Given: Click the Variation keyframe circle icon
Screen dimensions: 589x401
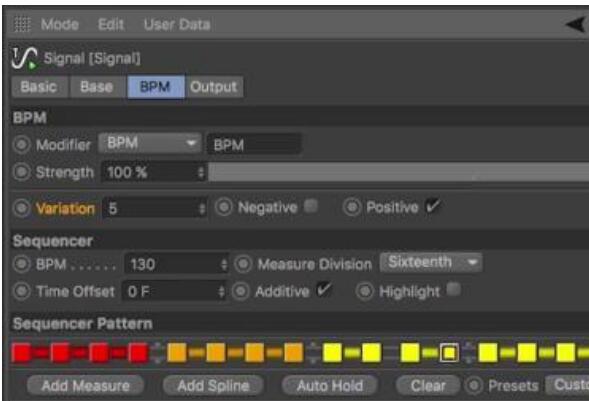Looking at the screenshot, I should pyautogui.click(x=21, y=208).
